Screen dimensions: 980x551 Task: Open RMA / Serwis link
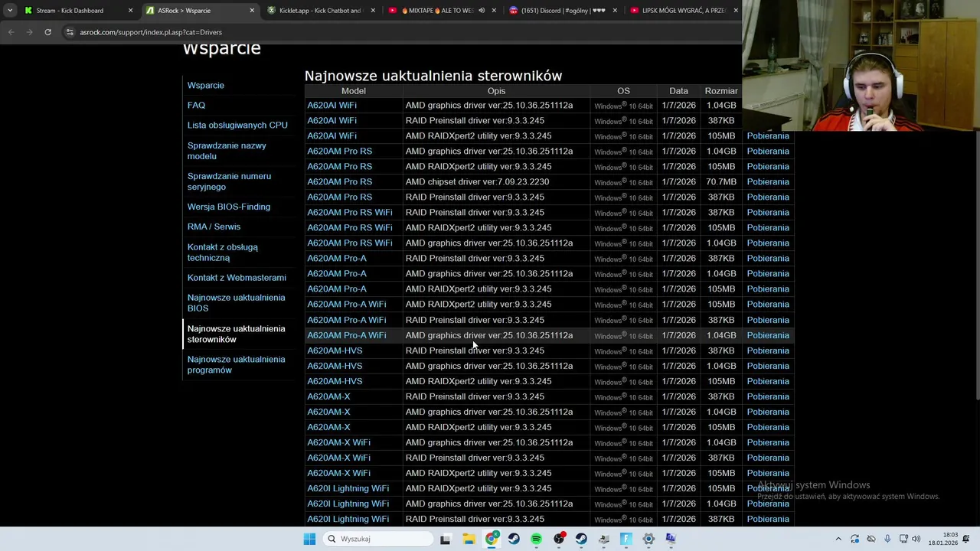[x=214, y=227]
